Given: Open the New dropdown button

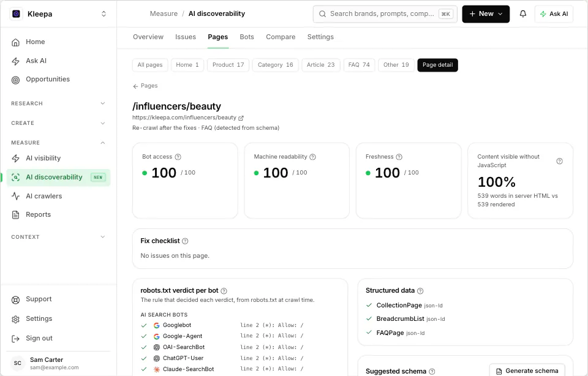Looking at the screenshot, I should [x=486, y=14].
